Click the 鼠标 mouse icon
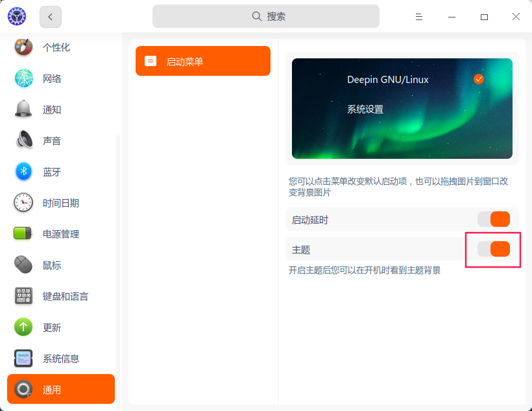The width and height of the screenshot is (532, 411). click(23, 264)
